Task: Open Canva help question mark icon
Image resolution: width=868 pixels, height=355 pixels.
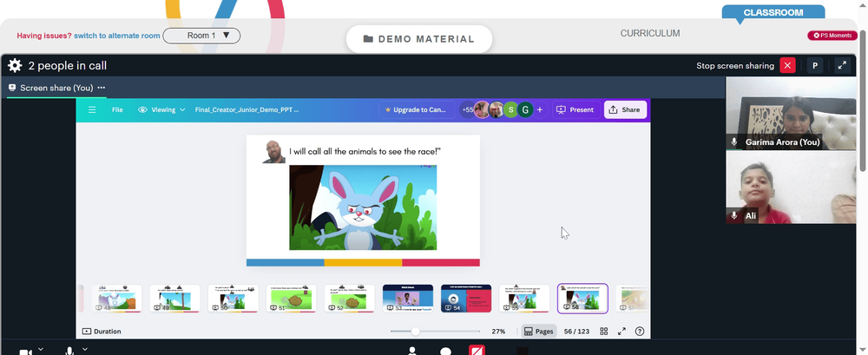Action: click(640, 332)
